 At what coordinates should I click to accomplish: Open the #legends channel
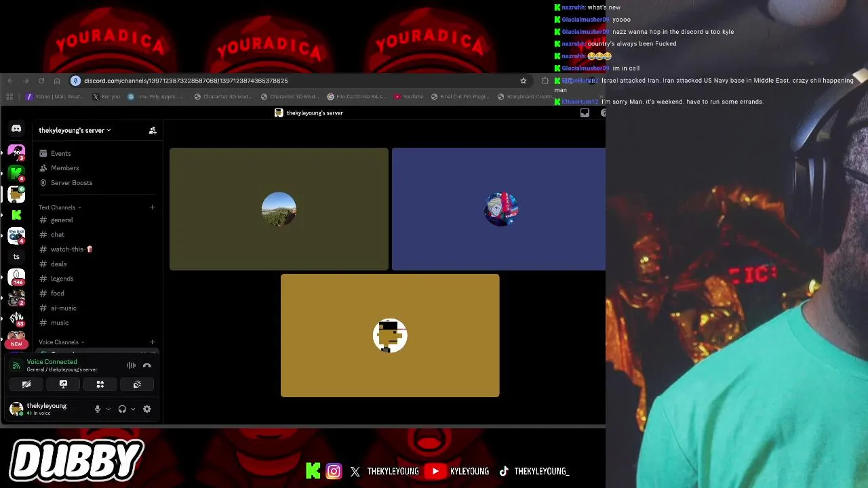pyautogui.click(x=97, y=279)
